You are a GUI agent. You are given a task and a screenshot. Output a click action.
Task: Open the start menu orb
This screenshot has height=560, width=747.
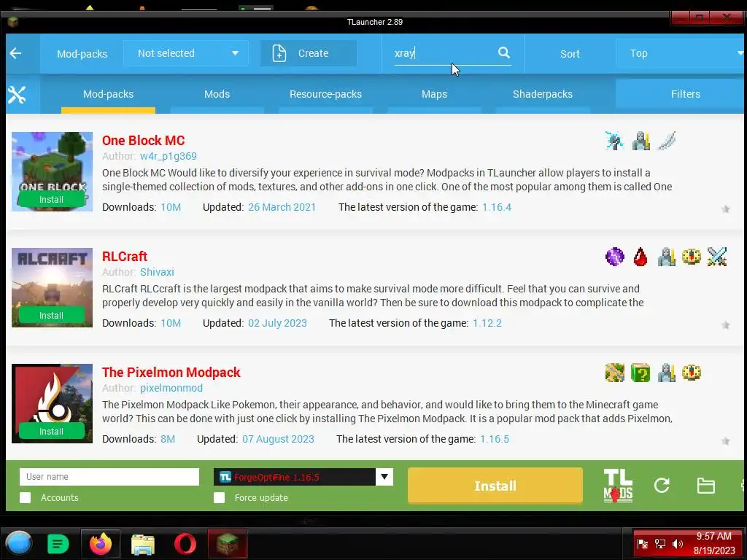click(x=18, y=544)
